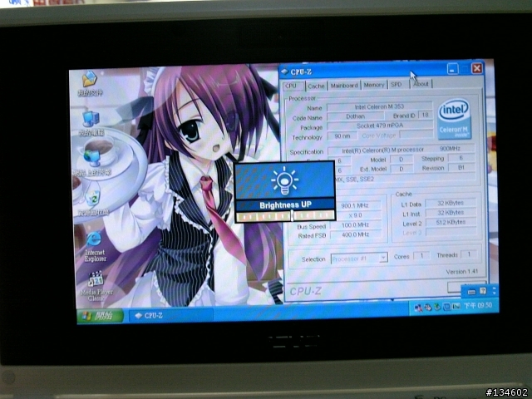The width and height of the screenshot is (532, 399).
Task: Click the Technology value '90 nm'
Action: pyautogui.click(x=342, y=135)
